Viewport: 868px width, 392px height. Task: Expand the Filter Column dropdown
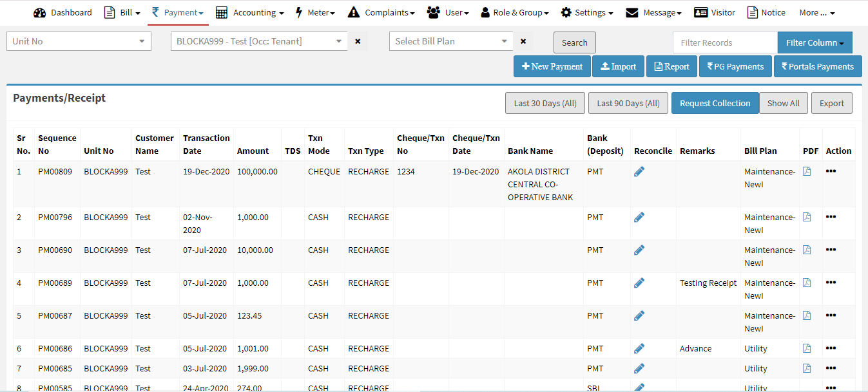815,42
